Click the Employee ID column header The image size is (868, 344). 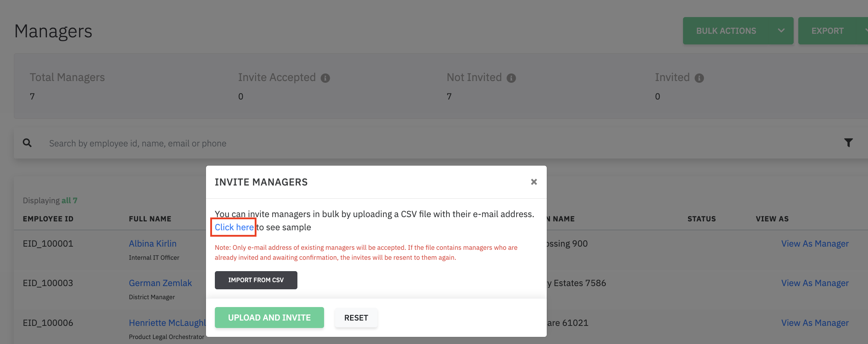(48, 219)
